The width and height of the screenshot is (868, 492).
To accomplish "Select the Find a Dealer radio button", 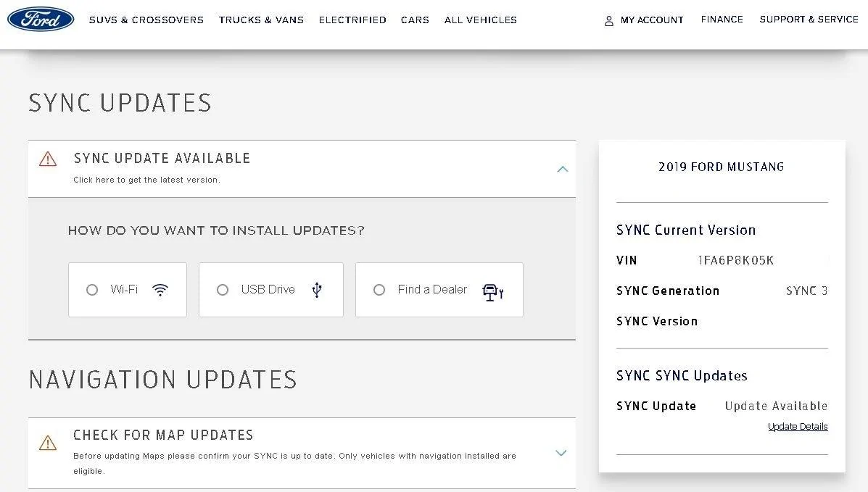I will pyautogui.click(x=379, y=290).
